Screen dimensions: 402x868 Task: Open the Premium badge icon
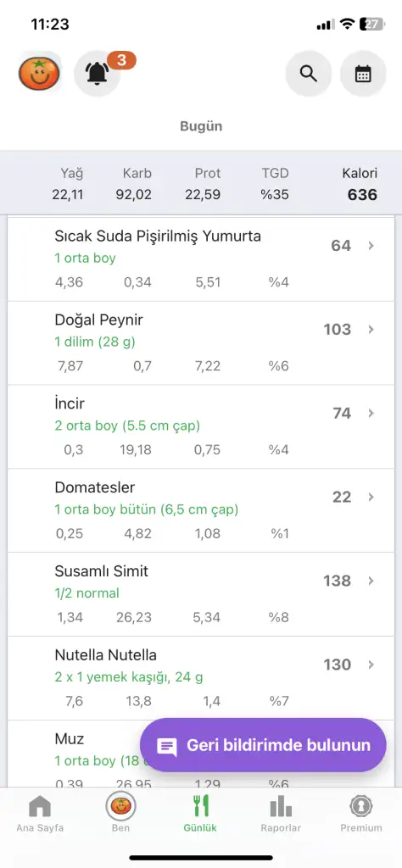pyautogui.click(x=361, y=807)
